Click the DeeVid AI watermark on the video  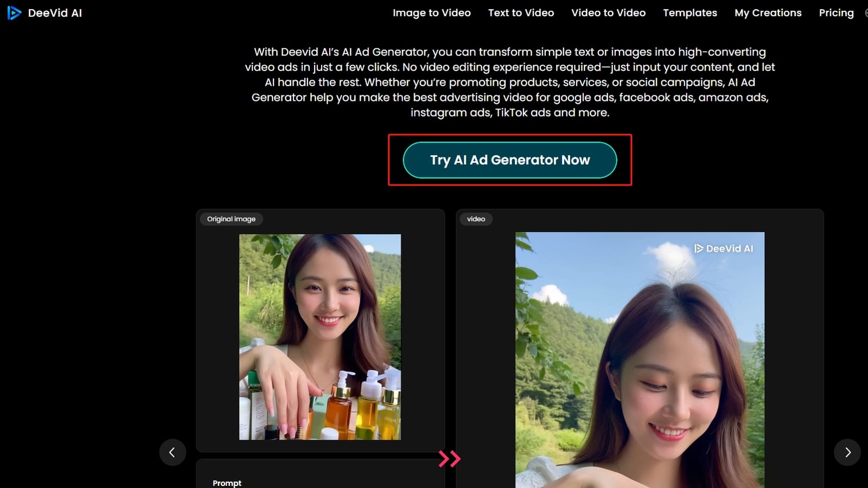pos(725,248)
